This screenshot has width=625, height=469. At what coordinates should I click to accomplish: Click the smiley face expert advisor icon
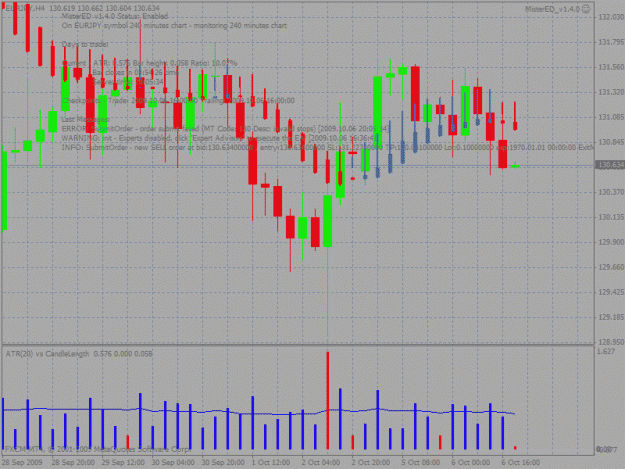point(586,9)
